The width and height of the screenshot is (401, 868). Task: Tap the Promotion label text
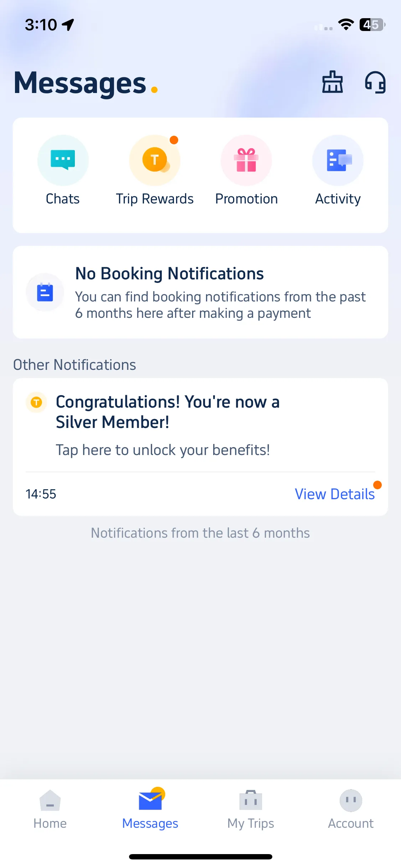pos(246,199)
